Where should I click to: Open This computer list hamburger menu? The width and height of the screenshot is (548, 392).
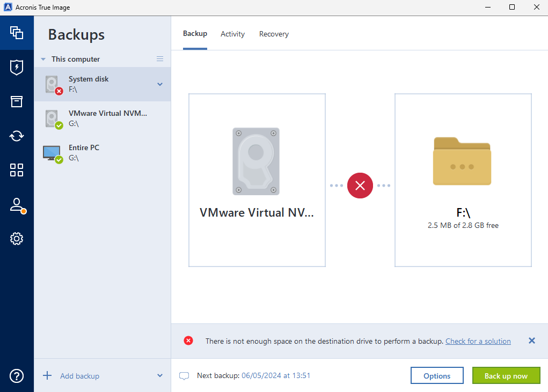[160, 59]
